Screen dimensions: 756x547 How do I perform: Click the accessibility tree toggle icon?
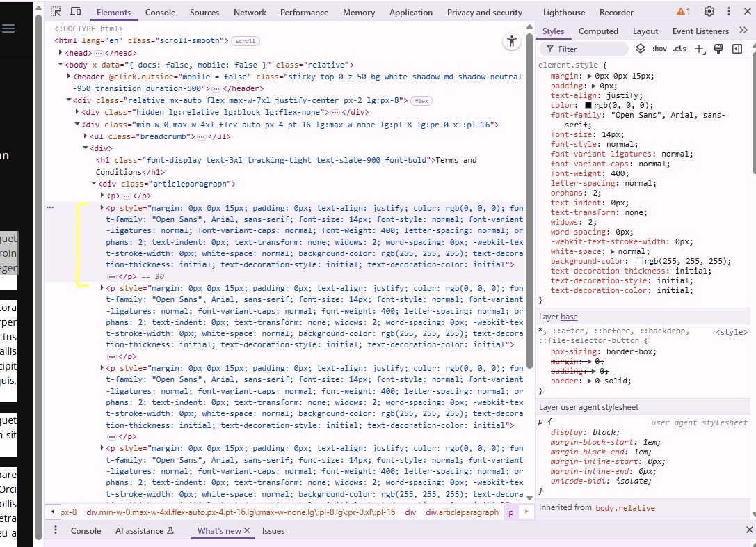[x=512, y=42]
